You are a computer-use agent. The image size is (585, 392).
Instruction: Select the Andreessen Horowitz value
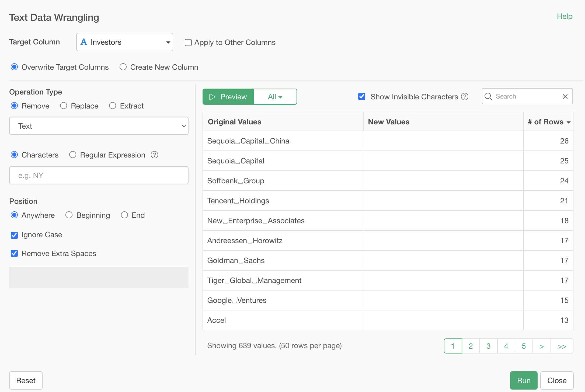coord(245,240)
